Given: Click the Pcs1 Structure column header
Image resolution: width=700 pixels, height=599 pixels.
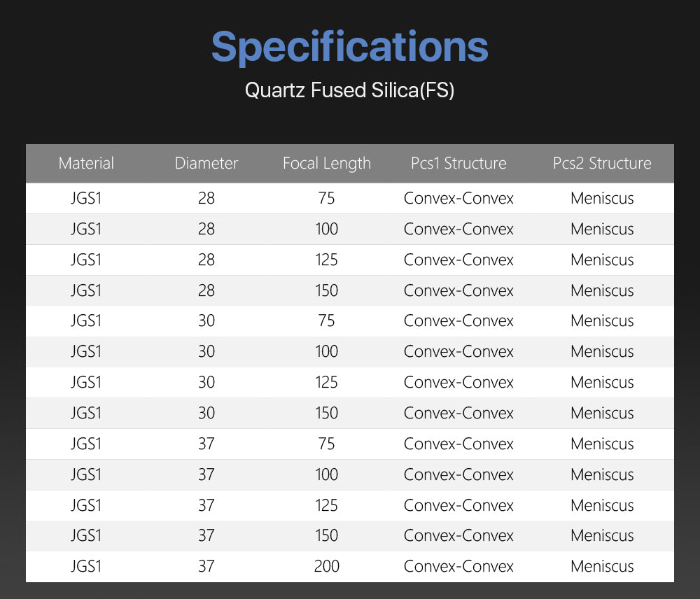Looking at the screenshot, I should [x=458, y=163].
